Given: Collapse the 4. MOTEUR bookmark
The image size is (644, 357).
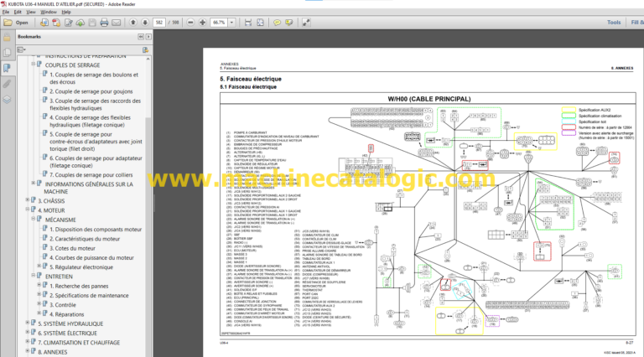Looking at the screenshot, I should 28,210.
